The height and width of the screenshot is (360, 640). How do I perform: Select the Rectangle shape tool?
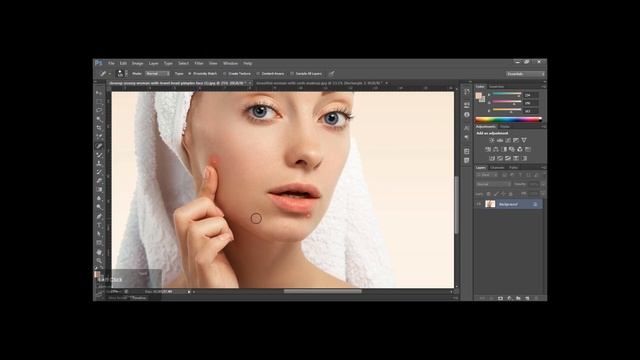pos(99,242)
